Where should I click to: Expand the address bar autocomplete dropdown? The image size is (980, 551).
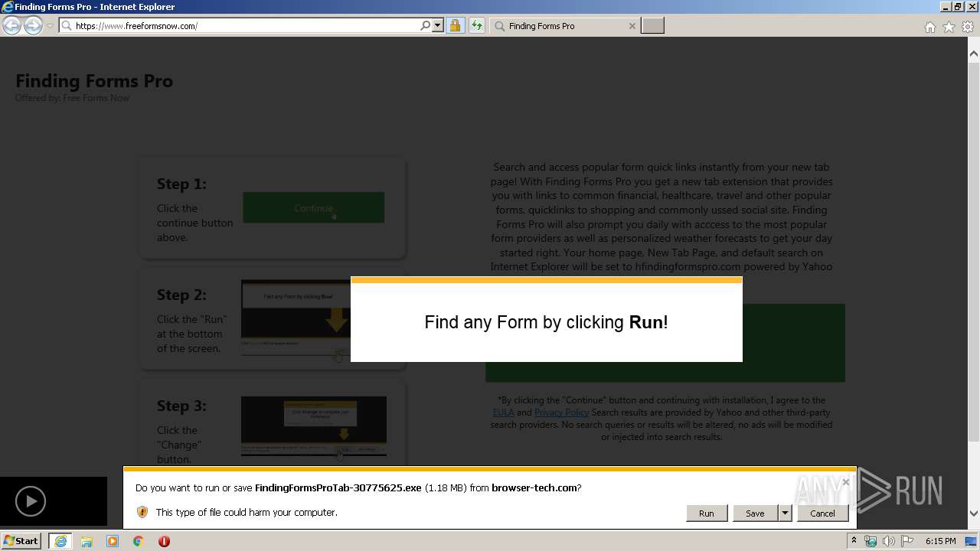tap(438, 25)
